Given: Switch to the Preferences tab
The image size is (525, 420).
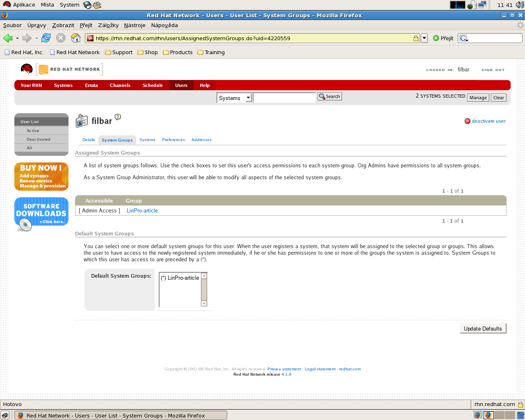Looking at the screenshot, I should tap(173, 140).
